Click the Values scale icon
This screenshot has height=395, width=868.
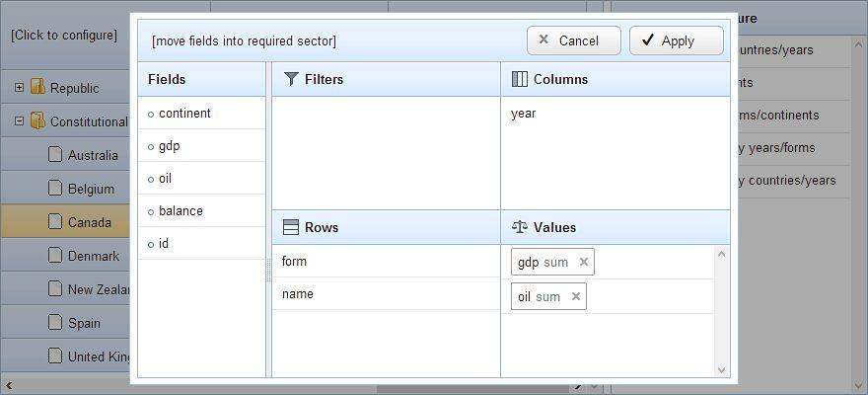[x=520, y=227]
